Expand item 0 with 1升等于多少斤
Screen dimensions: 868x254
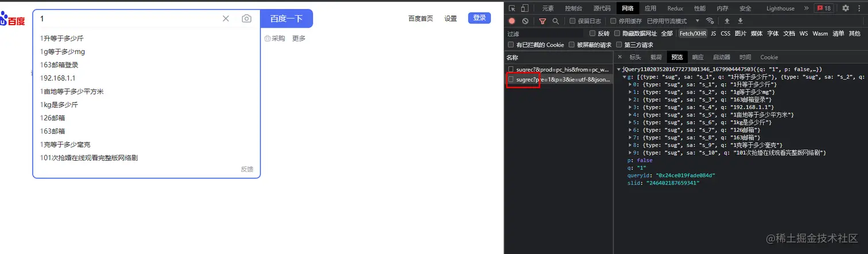pyautogui.click(x=631, y=84)
